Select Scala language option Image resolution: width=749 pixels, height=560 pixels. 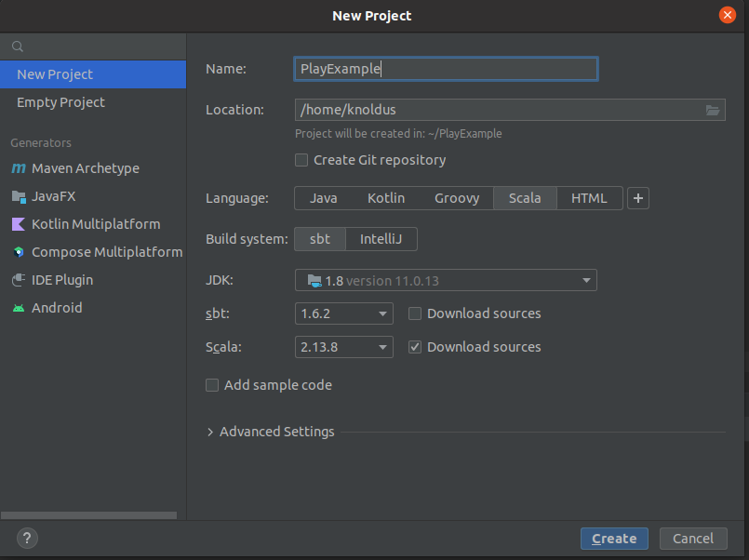tap(525, 198)
